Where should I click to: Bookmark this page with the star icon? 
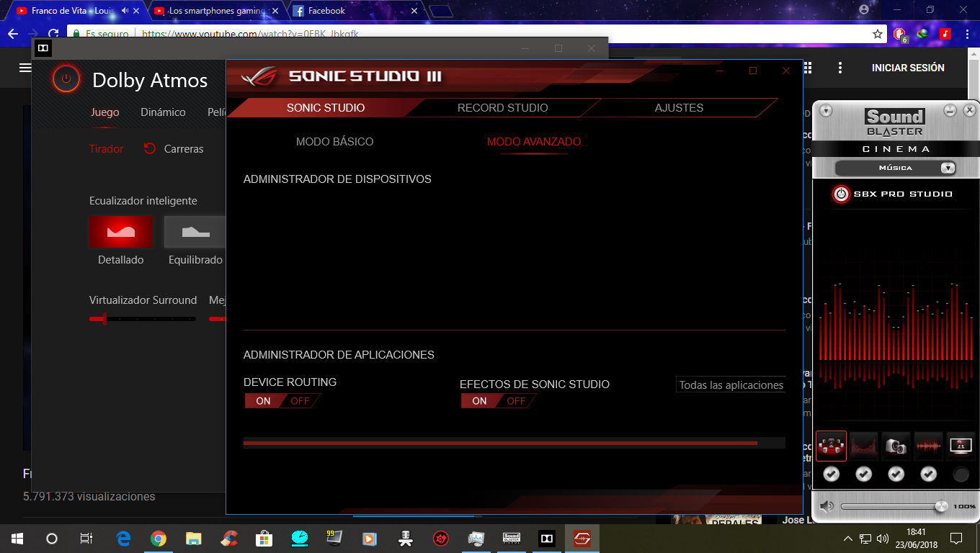pyautogui.click(x=877, y=34)
